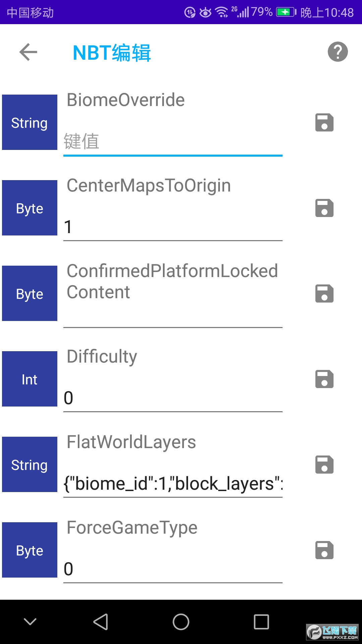Edit the FlatWorldLayers JSON text field
The height and width of the screenshot is (644, 362).
173,484
